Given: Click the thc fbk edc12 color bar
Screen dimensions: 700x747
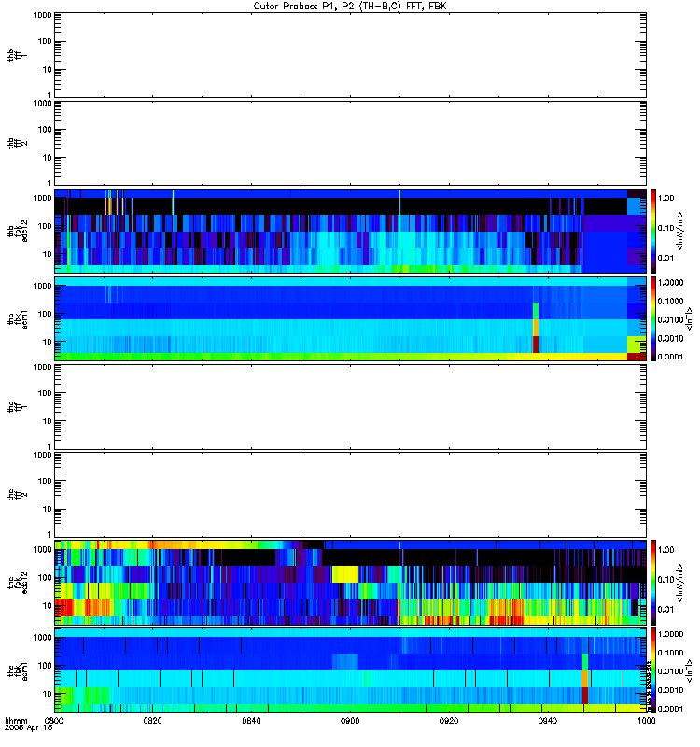Looking at the screenshot, I should (x=653, y=583).
